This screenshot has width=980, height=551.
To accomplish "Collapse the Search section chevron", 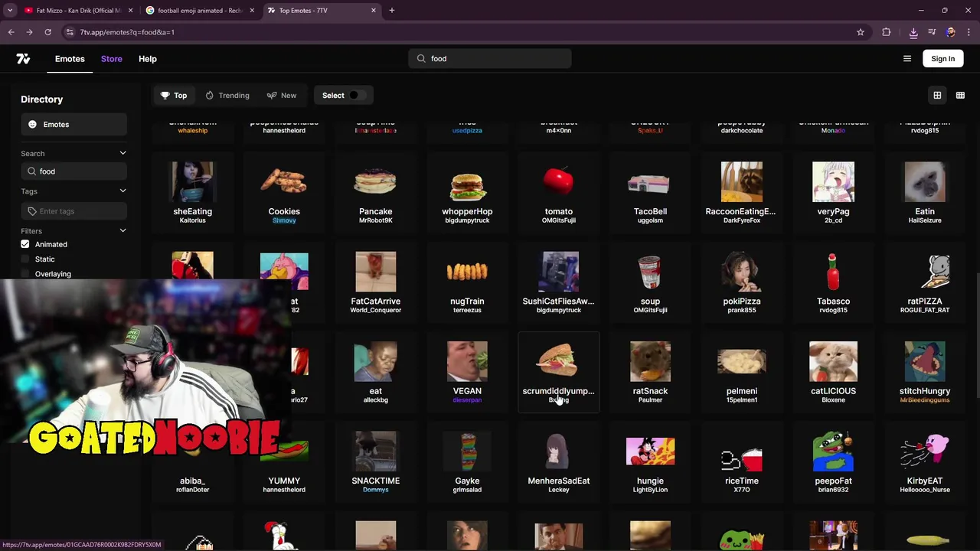I will (x=122, y=153).
